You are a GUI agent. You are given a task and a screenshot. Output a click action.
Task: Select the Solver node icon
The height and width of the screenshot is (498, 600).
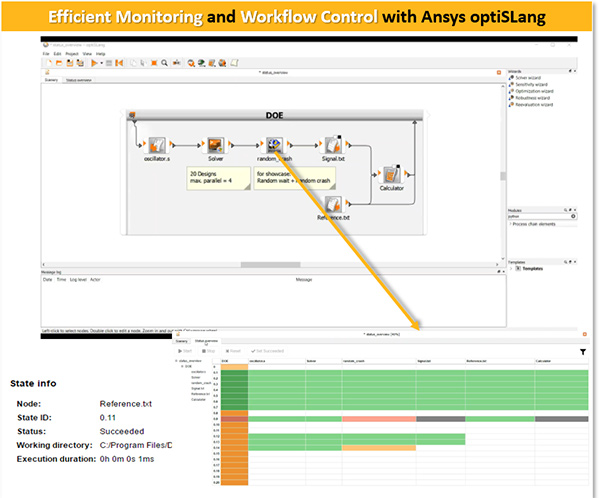pos(215,145)
